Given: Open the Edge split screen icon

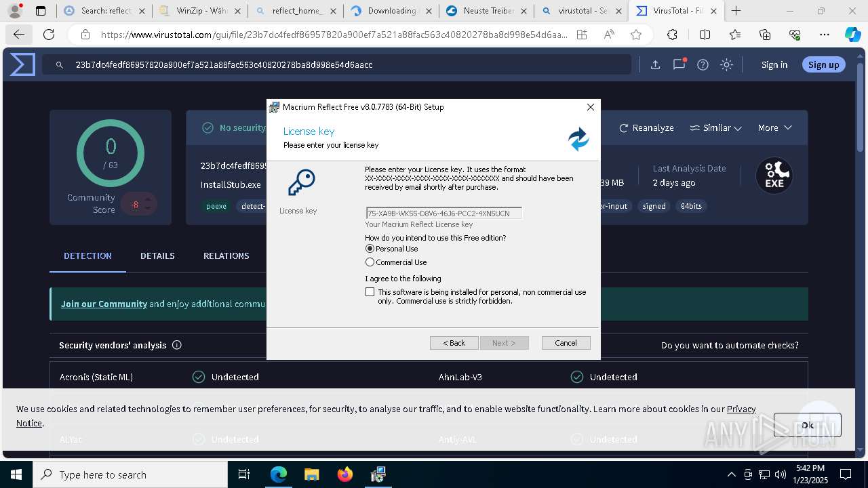Looking at the screenshot, I should (705, 35).
